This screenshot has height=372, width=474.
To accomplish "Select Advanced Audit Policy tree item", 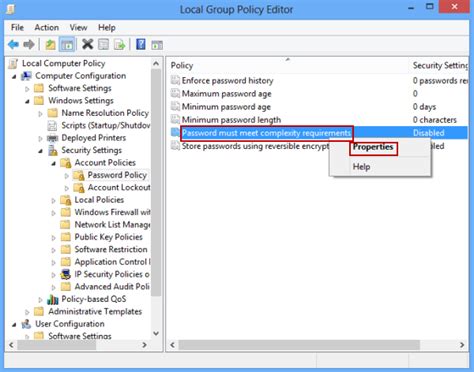I will 112,287.
